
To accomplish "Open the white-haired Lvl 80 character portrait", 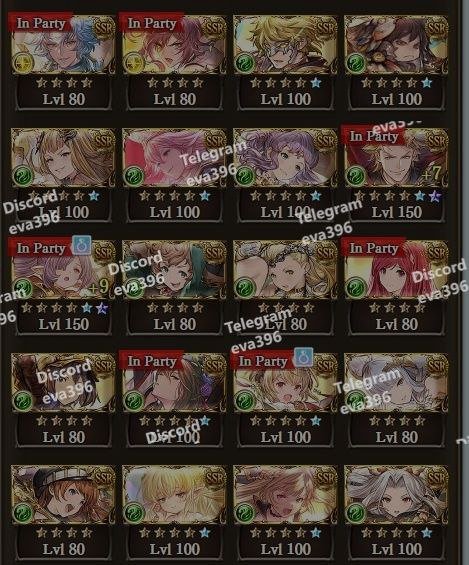I will click(396, 382).
